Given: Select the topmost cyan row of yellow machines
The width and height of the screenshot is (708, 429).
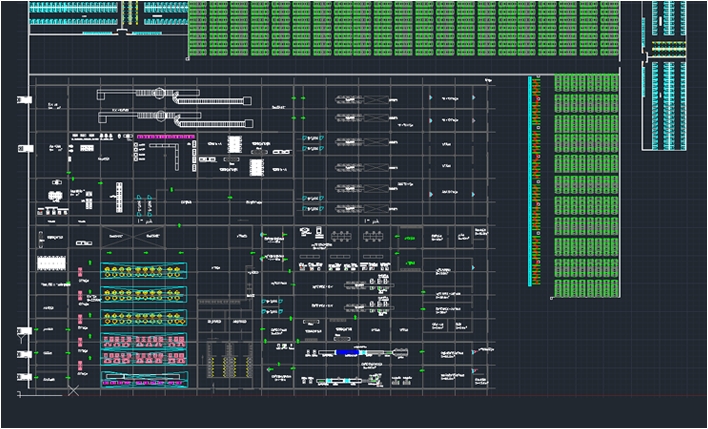Looking at the screenshot, I should [144, 271].
